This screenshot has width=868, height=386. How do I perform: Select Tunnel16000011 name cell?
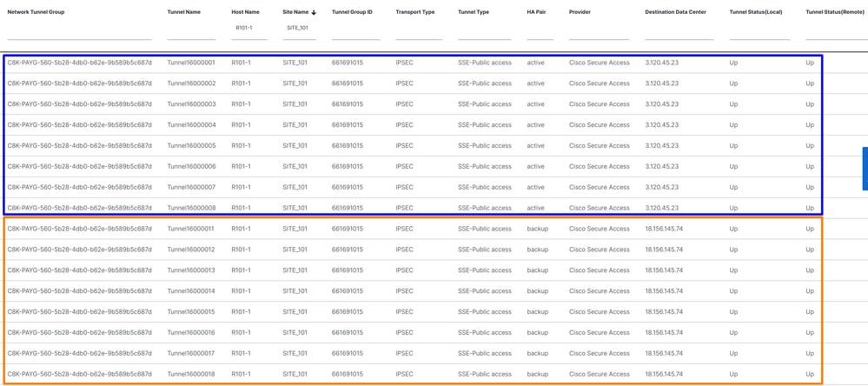point(190,229)
